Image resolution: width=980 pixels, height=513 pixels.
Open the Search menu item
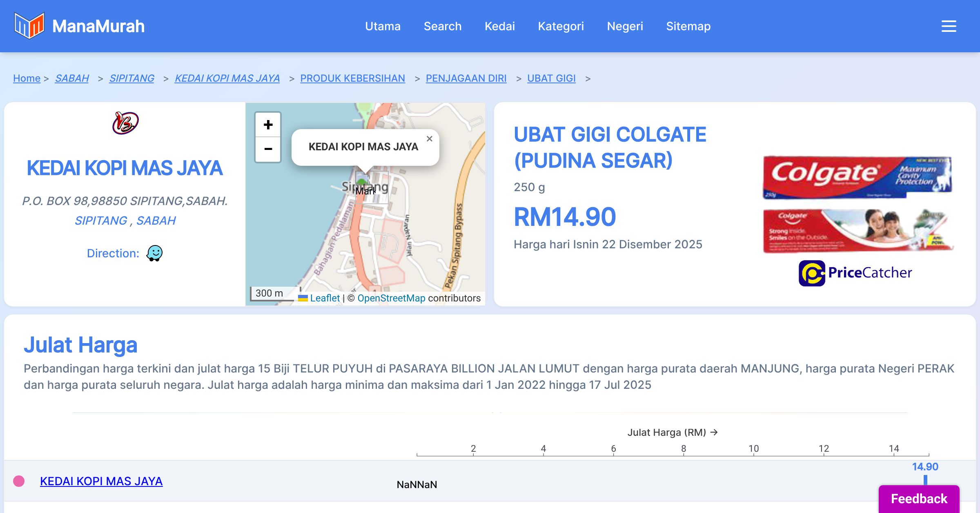tap(442, 26)
